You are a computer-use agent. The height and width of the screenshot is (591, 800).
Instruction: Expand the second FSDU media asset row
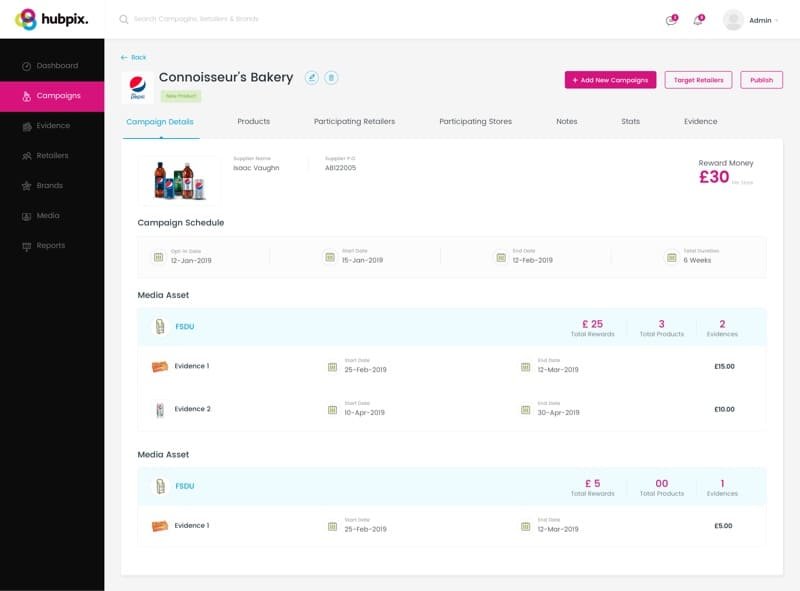[x=452, y=486]
